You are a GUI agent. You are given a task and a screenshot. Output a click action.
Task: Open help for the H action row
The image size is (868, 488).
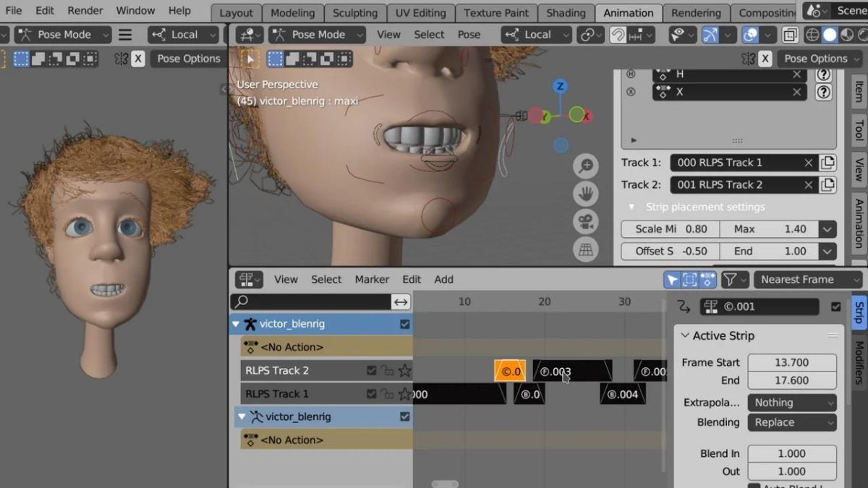click(x=823, y=74)
